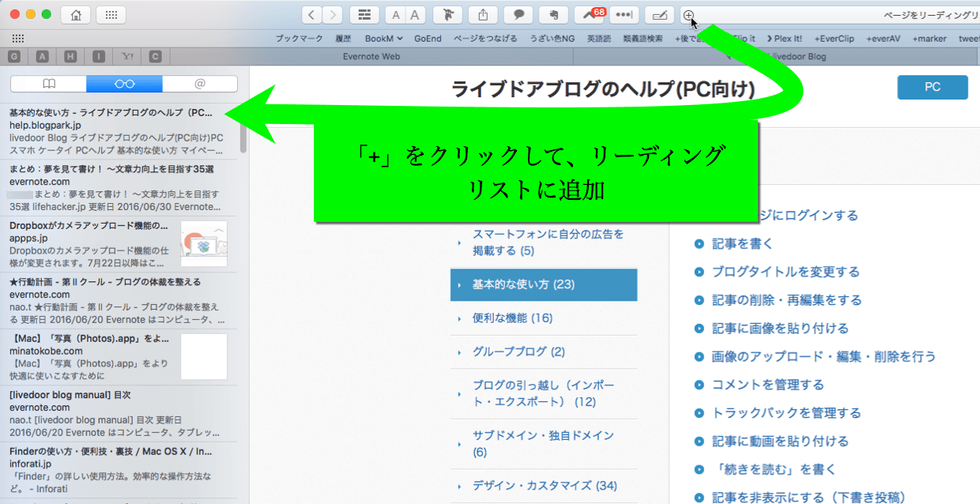Viewport: 980px width, 504px height.
Task: Click +everAV bookmarklet
Action: [884, 38]
